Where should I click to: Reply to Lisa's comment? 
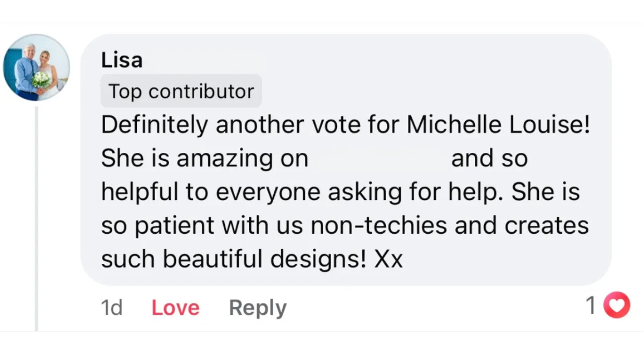[258, 308]
